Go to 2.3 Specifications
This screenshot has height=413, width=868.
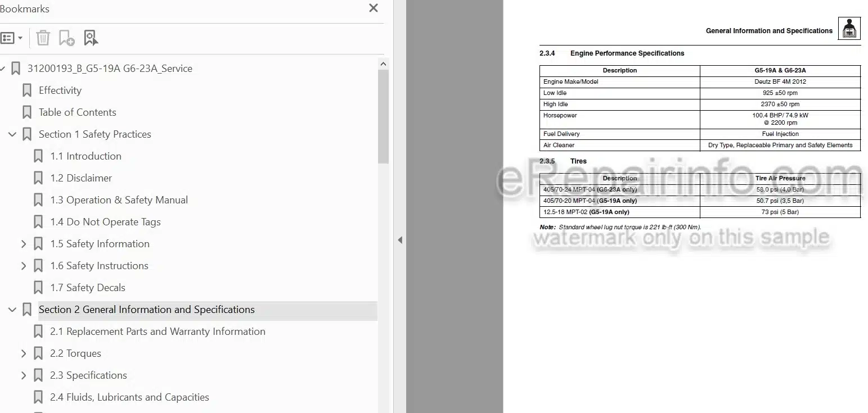click(x=88, y=375)
